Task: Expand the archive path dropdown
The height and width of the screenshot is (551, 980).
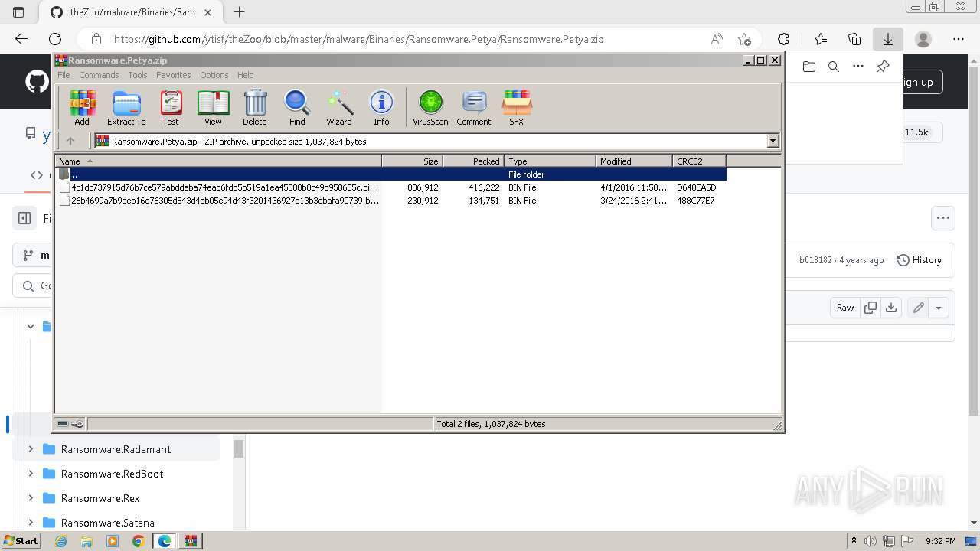Action: pos(773,141)
